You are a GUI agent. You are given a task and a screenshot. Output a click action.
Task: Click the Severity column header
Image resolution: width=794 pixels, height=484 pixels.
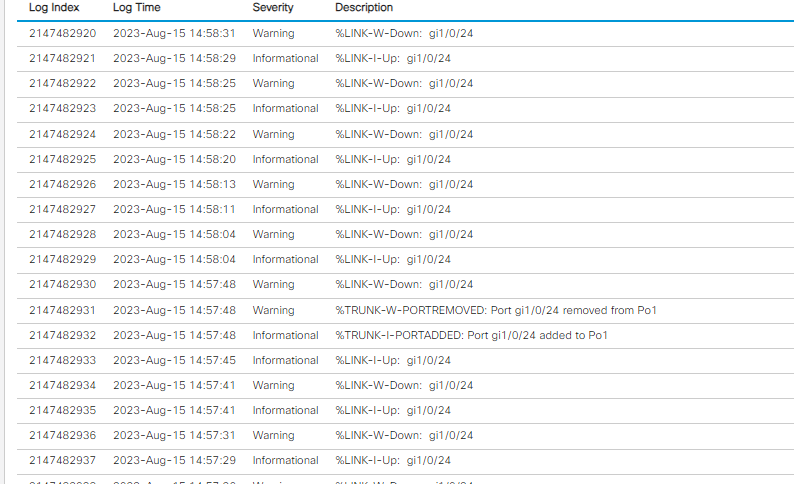coord(273,7)
